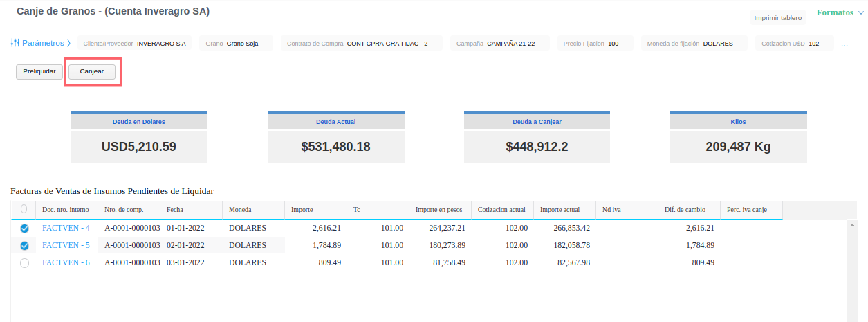The width and height of the screenshot is (868, 322).
Task: Show more parameters via ellipsis
Action: tap(844, 44)
